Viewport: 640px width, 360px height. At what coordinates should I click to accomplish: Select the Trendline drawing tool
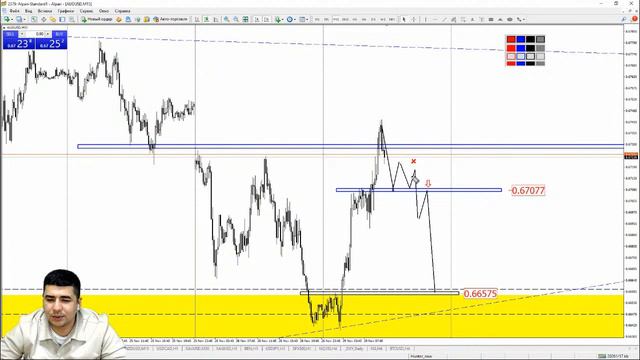pos(444,19)
